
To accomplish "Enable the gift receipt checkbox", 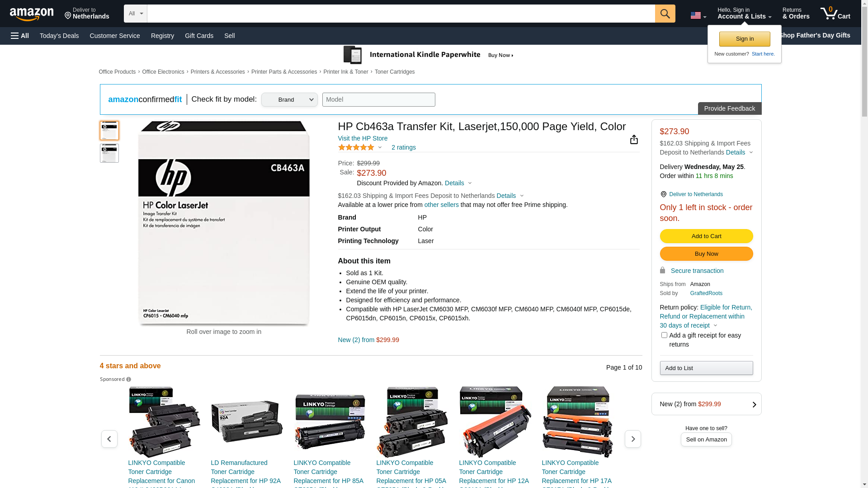I will coord(664,335).
